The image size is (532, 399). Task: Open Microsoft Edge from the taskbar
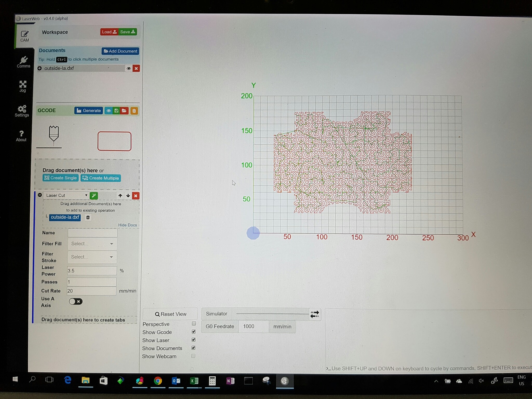tap(68, 380)
